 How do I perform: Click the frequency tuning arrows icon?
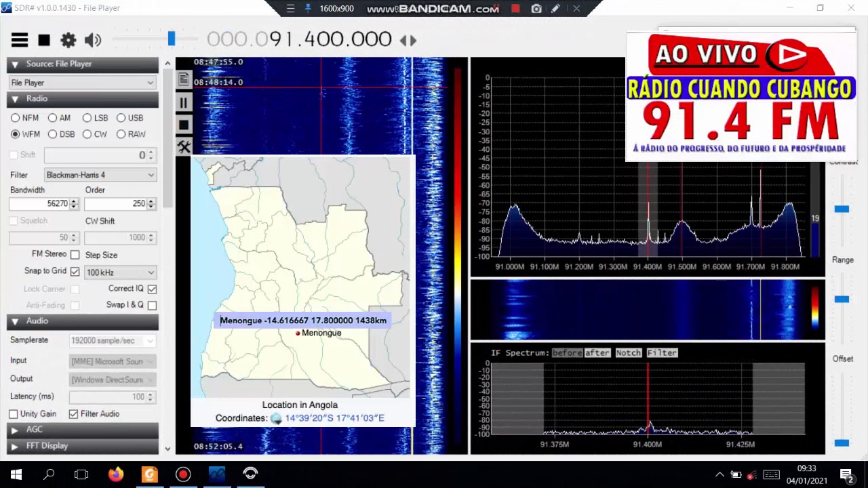pyautogui.click(x=408, y=41)
